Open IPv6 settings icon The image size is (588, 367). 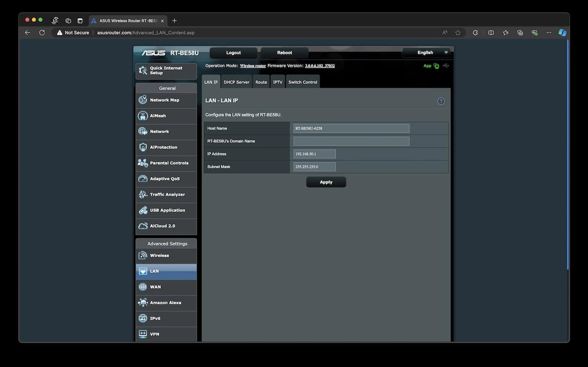click(143, 318)
